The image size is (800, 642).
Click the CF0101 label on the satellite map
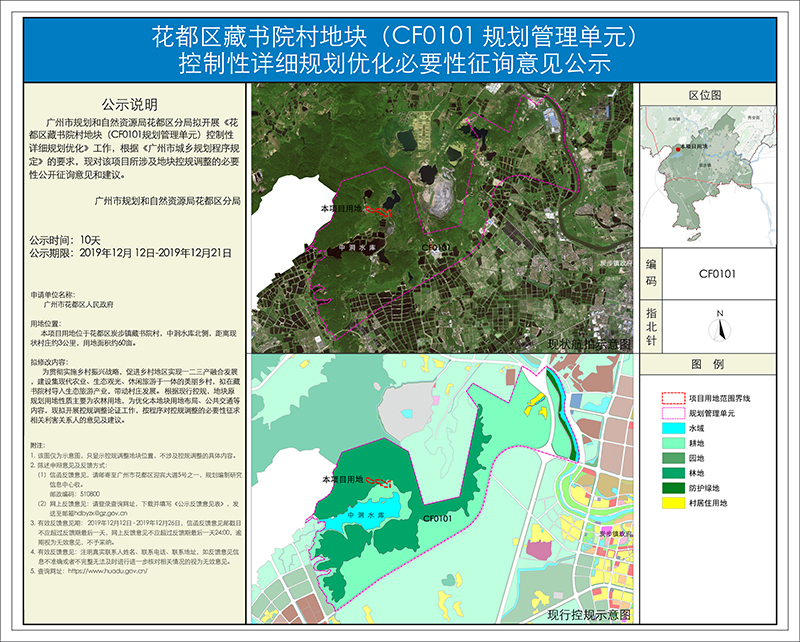[x=437, y=245]
